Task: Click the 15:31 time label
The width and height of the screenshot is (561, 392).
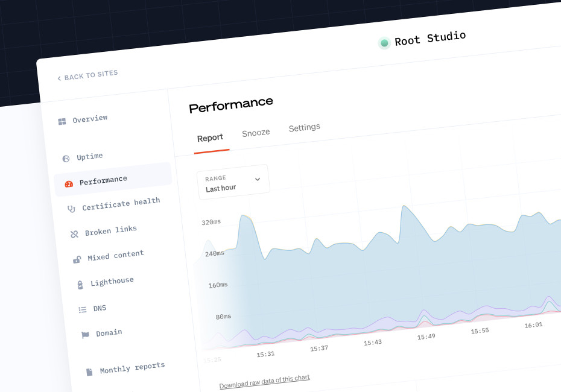Action: (x=265, y=354)
